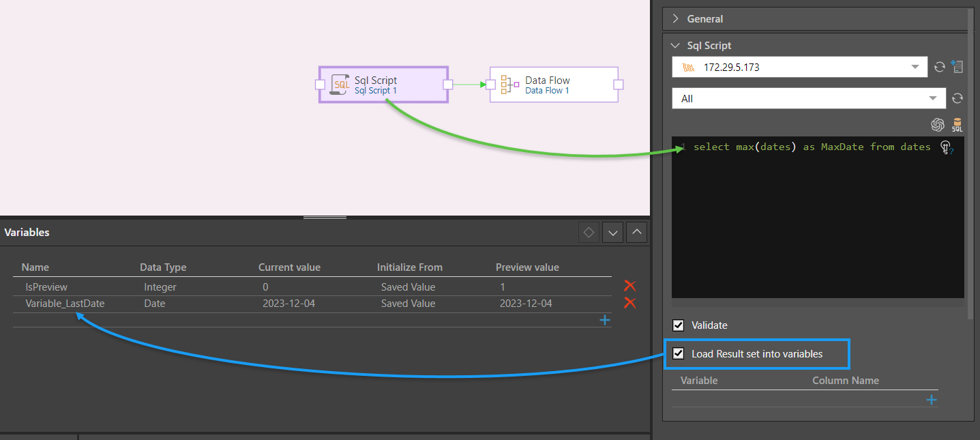Delete the IsPreview variable
The image size is (980, 440).
point(630,287)
